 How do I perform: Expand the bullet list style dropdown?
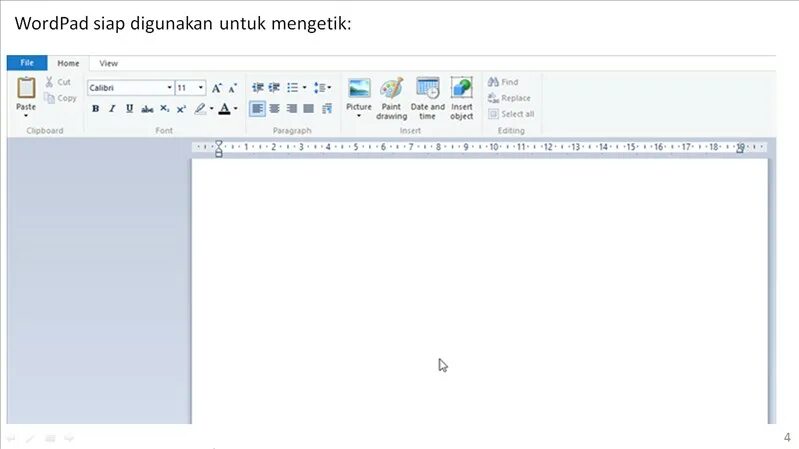point(305,88)
